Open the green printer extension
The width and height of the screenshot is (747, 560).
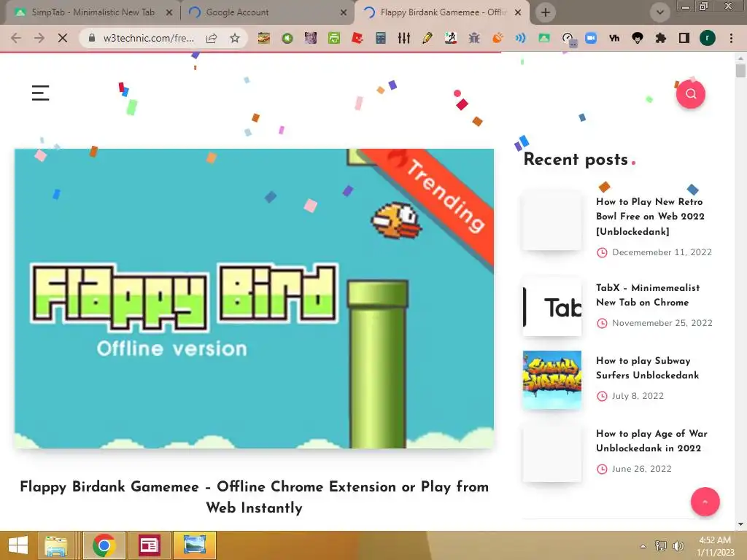334,38
